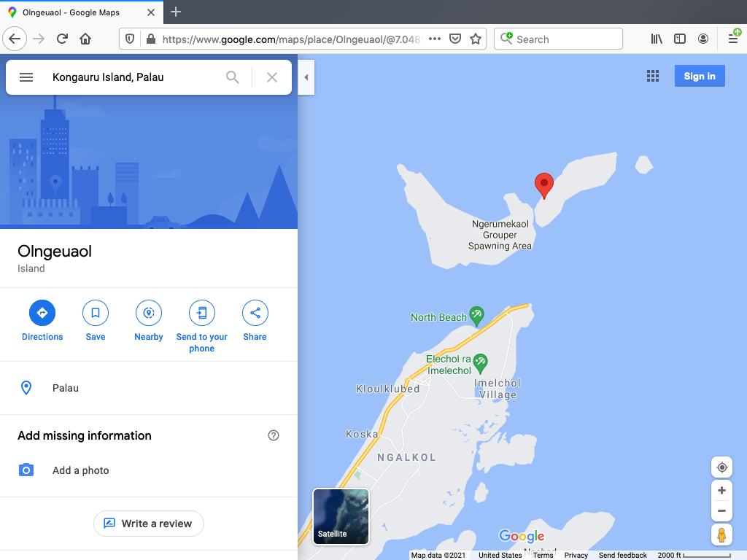Open the Google Maps hamburger menu

pyautogui.click(x=26, y=77)
